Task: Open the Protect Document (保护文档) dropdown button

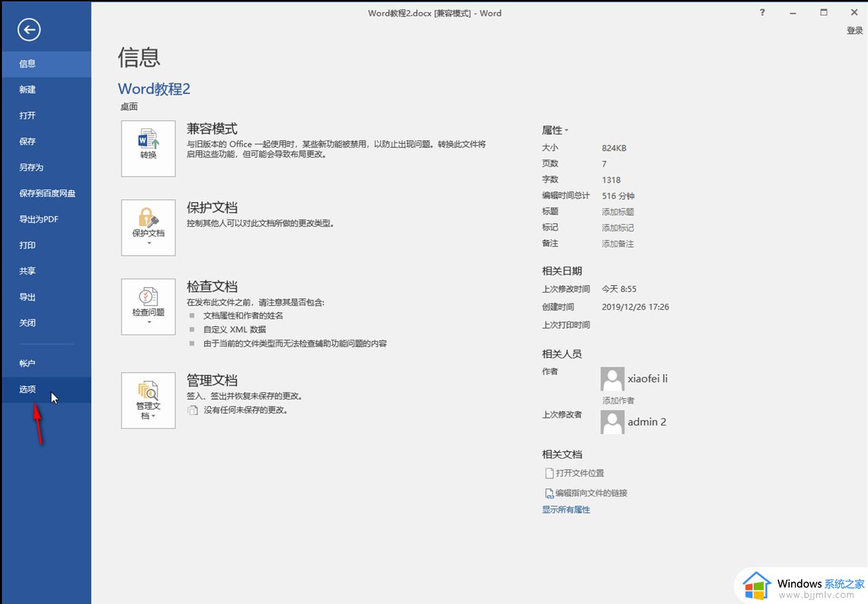Action: 148,228
